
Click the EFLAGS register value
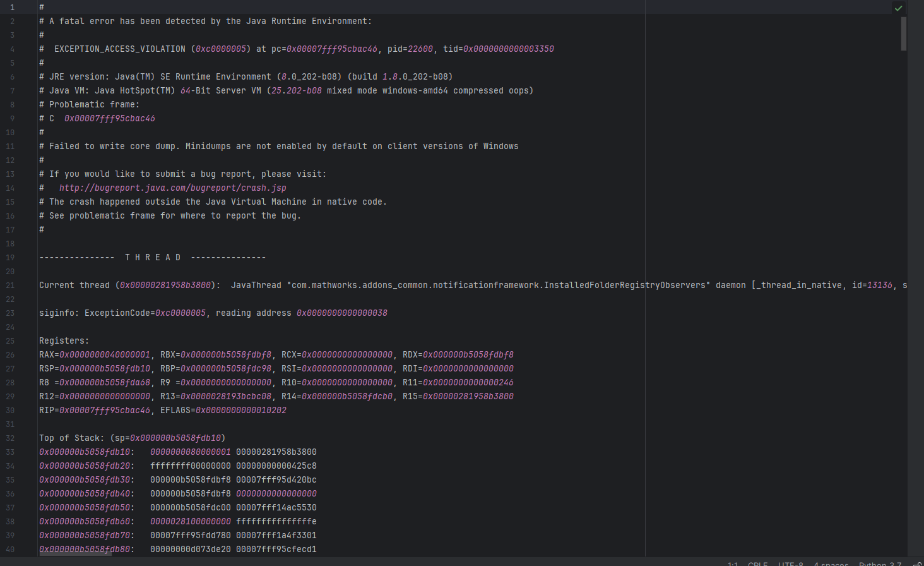point(240,410)
